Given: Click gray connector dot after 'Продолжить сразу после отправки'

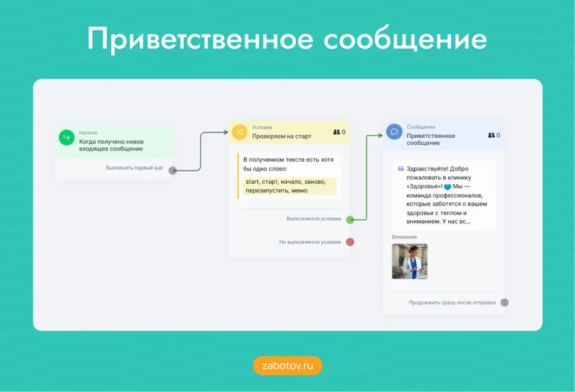Looking at the screenshot, I should coord(504,303).
